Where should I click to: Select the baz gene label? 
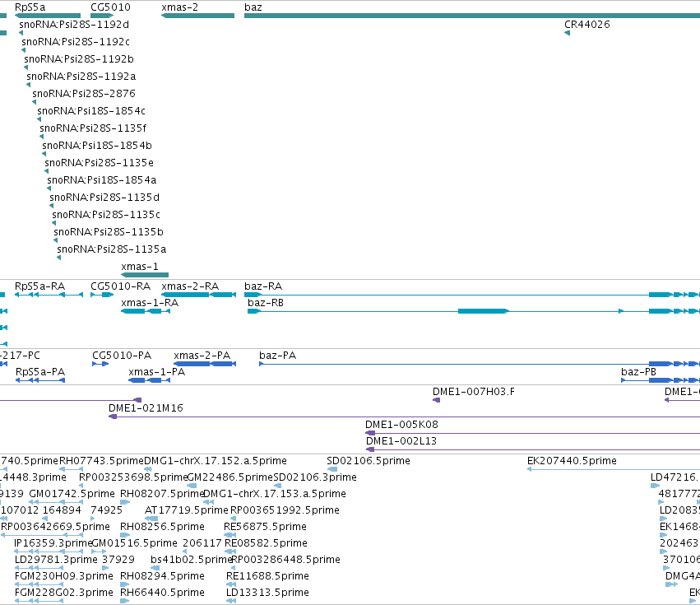(253, 7)
